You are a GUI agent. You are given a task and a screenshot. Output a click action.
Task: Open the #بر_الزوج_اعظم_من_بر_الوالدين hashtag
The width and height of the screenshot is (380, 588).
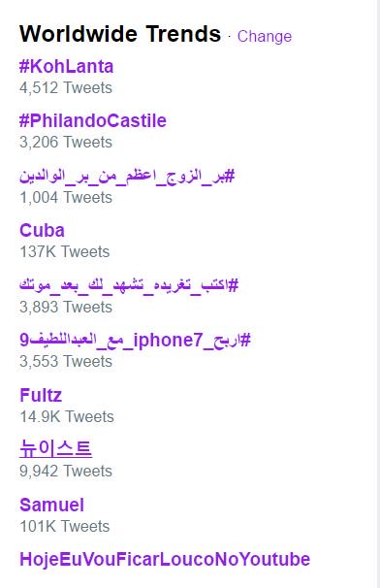(x=127, y=176)
